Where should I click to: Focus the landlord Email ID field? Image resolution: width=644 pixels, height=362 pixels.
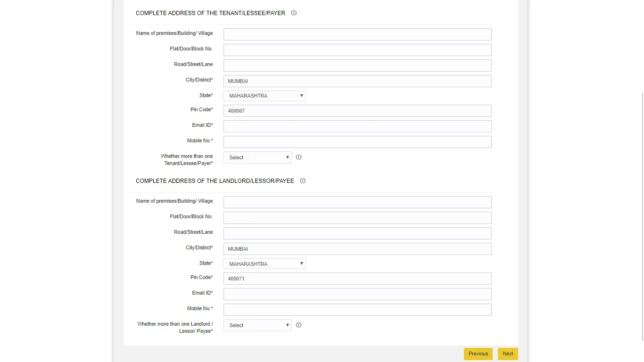[x=357, y=294]
